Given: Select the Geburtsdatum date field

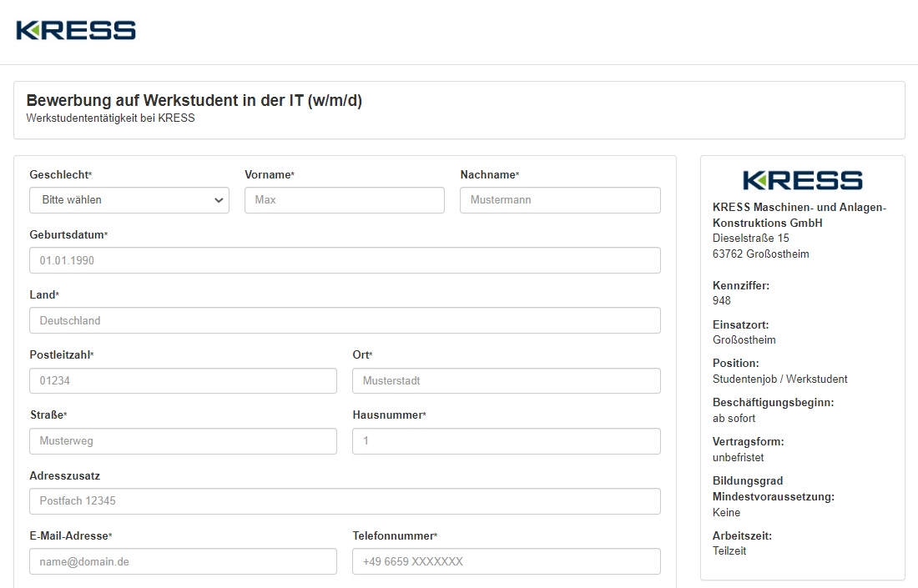Looking at the screenshot, I should click(345, 260).
